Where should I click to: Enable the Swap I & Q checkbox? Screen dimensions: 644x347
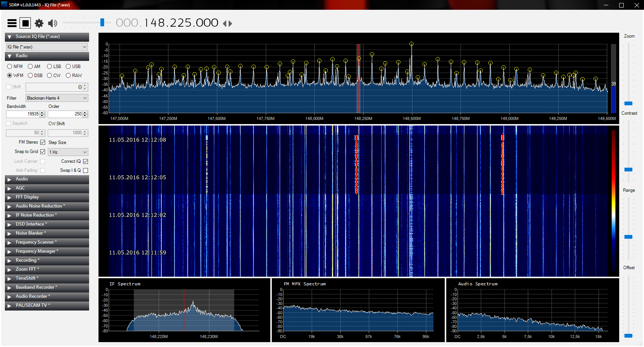[x=85, y=170]
